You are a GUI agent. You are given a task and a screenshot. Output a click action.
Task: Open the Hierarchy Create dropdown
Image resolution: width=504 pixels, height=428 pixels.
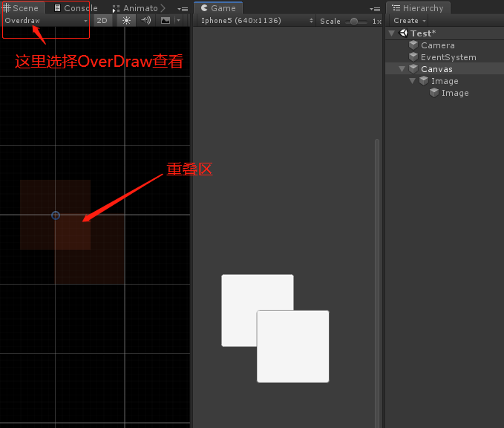pos(410,21)
